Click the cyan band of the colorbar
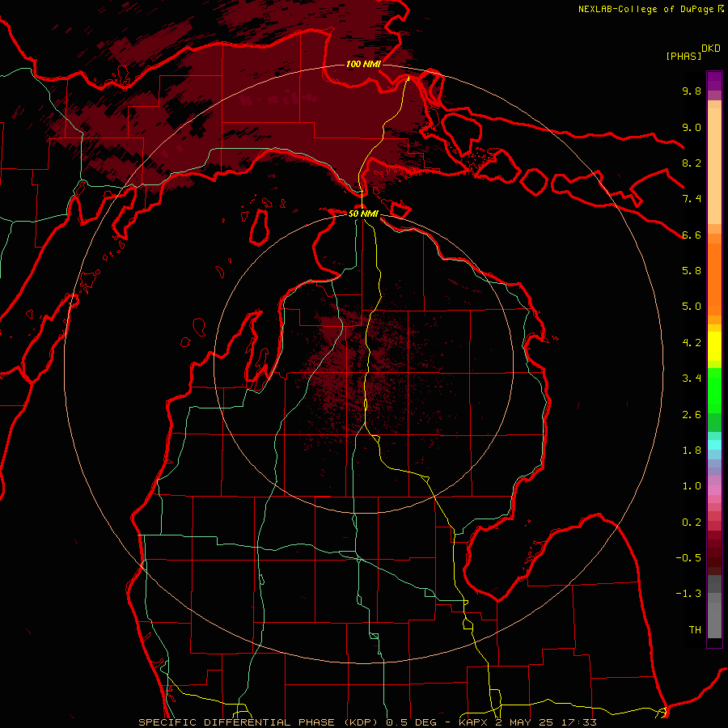Image resolution: width=728 pixels, height=728 pixels. 714,445
